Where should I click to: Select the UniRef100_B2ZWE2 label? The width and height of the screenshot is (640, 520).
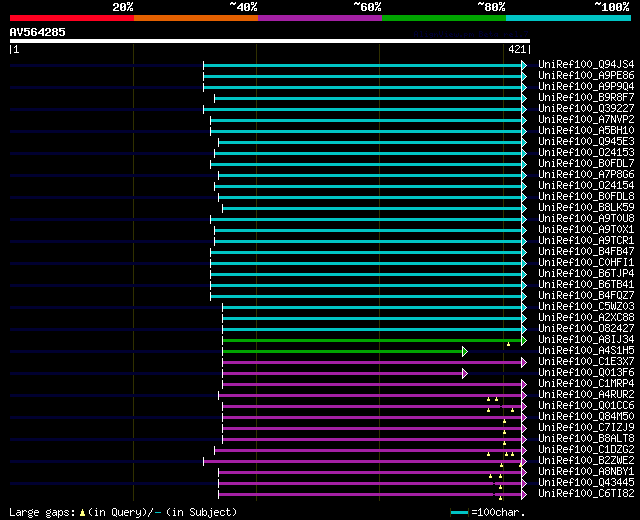pyautogui.click(x=586, y=461)
